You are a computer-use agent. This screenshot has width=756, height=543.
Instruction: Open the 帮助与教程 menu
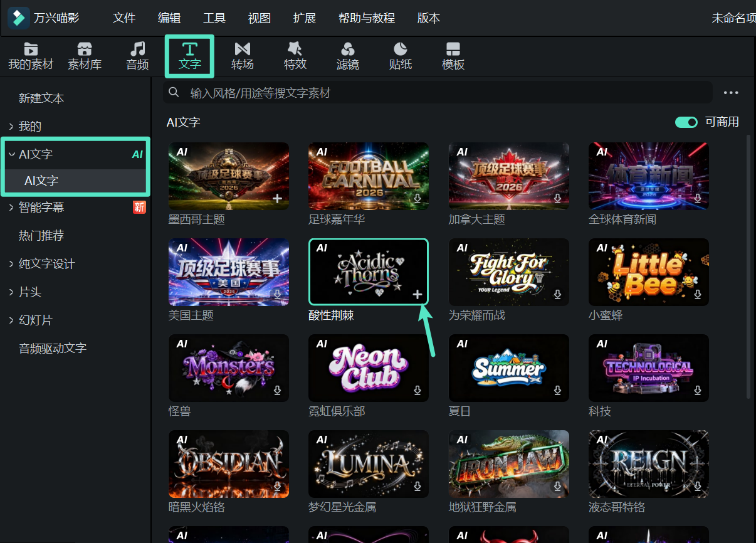pos(367,18)
